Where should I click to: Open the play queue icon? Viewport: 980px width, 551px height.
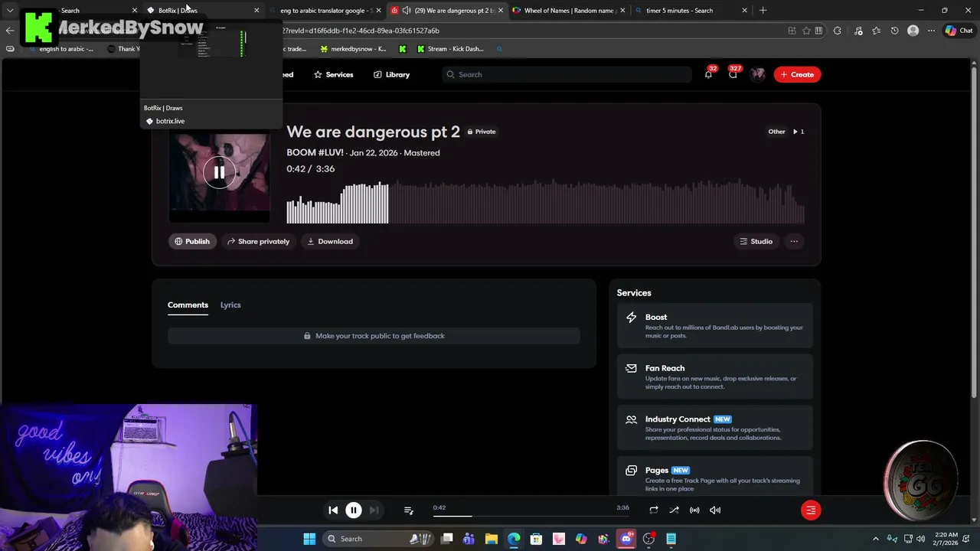click(x=408, y=510)
